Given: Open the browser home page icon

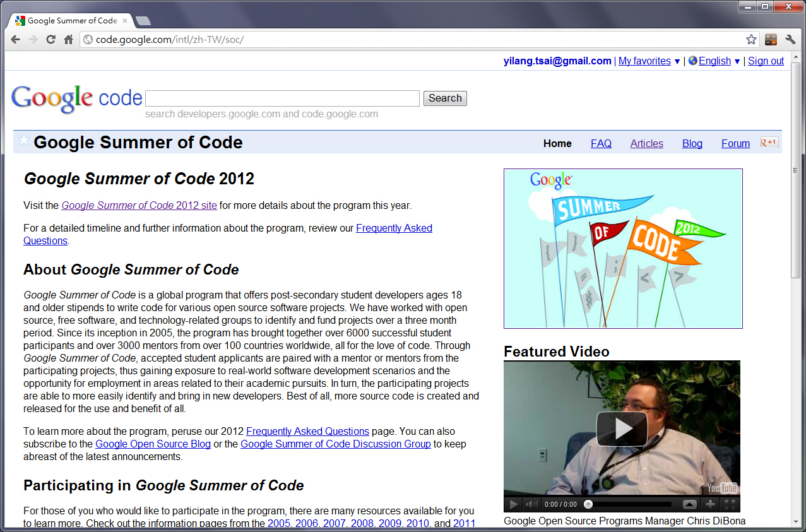Looking at the screenshot, I should pos(69,40).
